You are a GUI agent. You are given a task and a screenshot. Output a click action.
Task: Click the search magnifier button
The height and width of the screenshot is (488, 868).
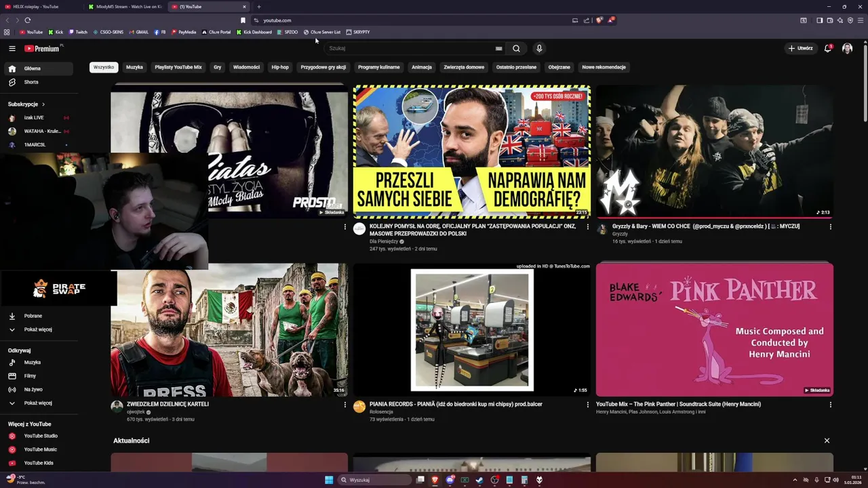pyautogui.click(x=516, y=48)
